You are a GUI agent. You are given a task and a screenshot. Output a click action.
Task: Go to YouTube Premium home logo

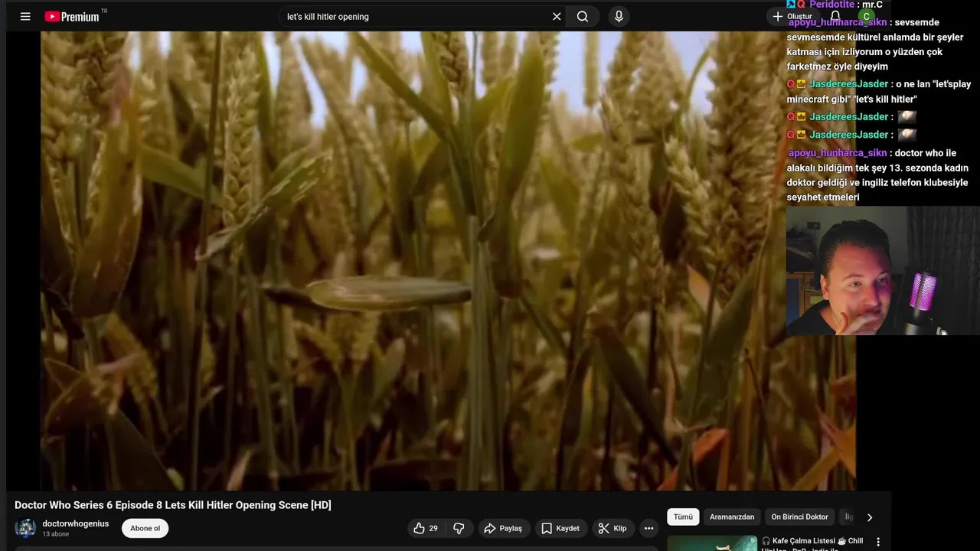[x=72, y=16]
